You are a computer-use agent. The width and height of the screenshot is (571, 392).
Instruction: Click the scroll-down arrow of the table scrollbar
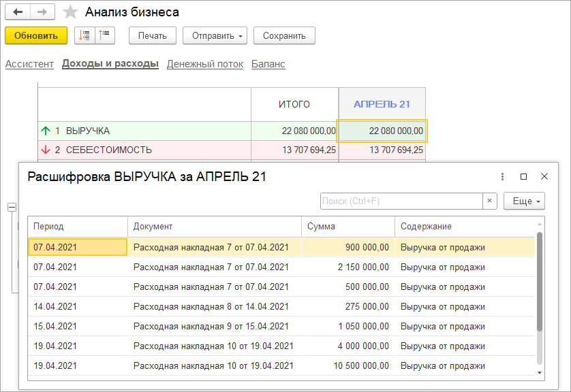tap(540, 373)
